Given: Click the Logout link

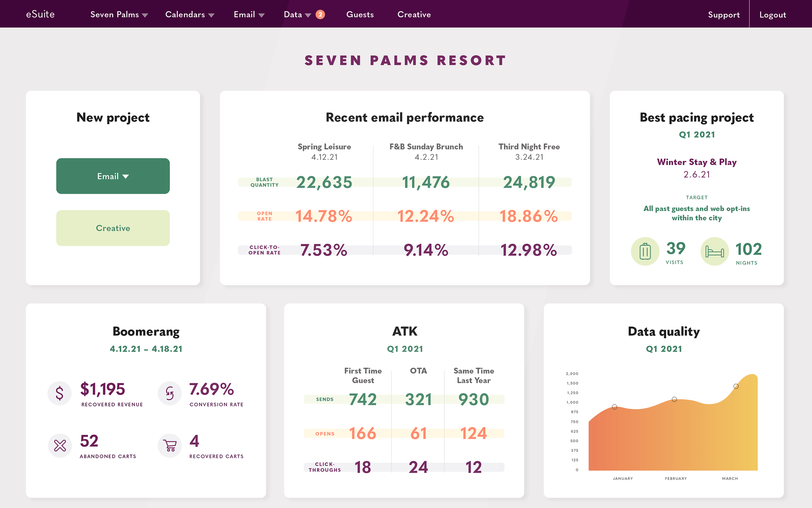Looking at the screenshot, I should point(773,15).
